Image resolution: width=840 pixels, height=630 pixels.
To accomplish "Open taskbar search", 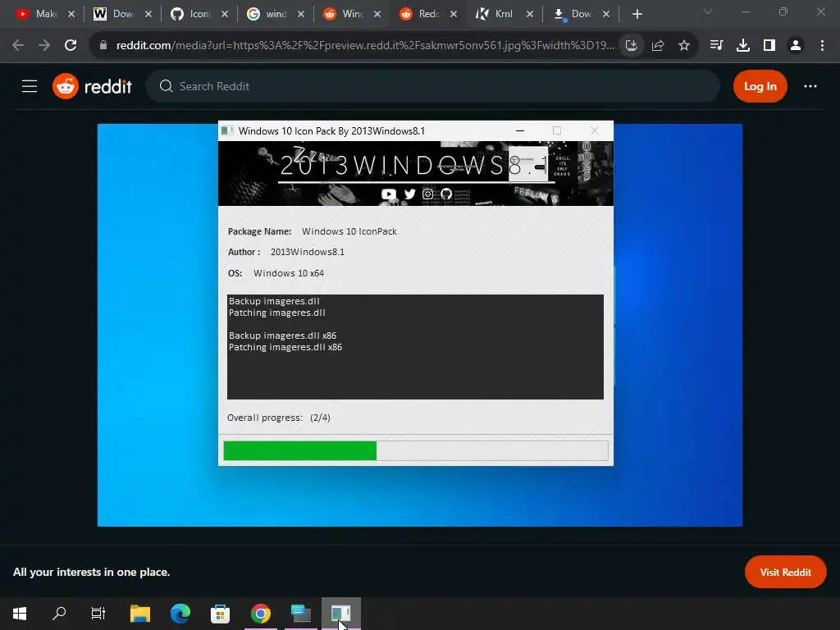I will click(59, 614).
